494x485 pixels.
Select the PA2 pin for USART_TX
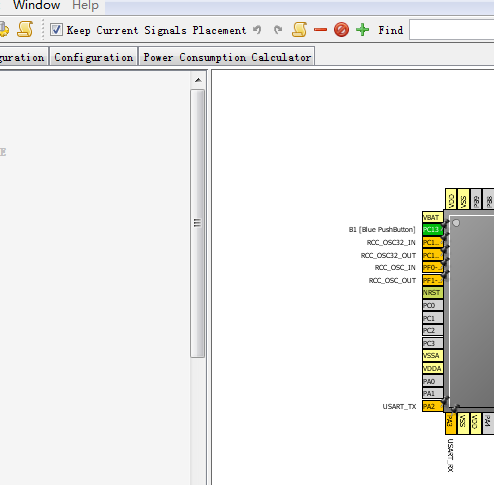pos(432,406)
